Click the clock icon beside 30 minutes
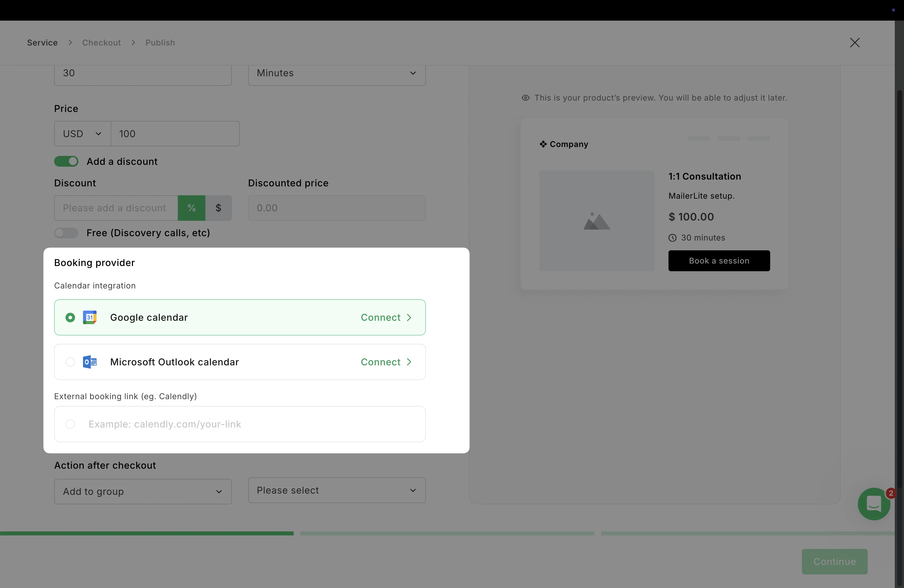This screenshot has width=904, height=588. 672,238
